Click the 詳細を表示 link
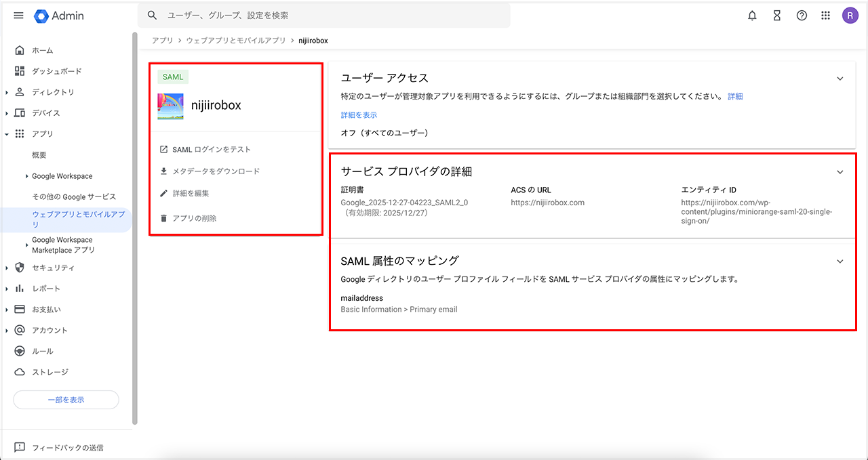868x460 pixels. click(x=359, y=115)
